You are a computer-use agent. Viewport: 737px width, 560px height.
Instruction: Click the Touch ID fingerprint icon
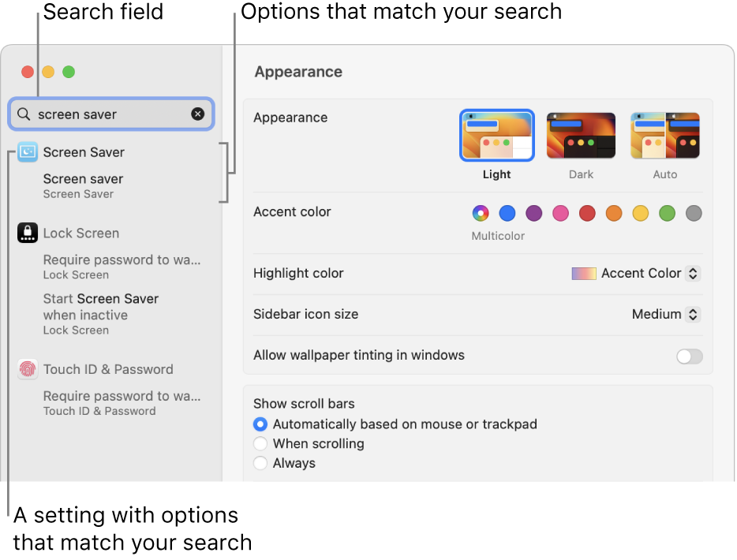tap(28, 369)
